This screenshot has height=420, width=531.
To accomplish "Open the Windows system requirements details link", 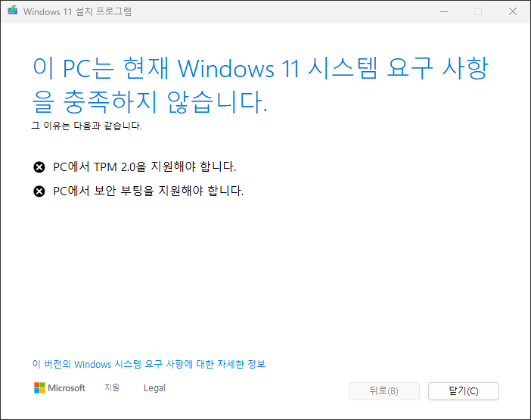I will (x=149, y=364).
